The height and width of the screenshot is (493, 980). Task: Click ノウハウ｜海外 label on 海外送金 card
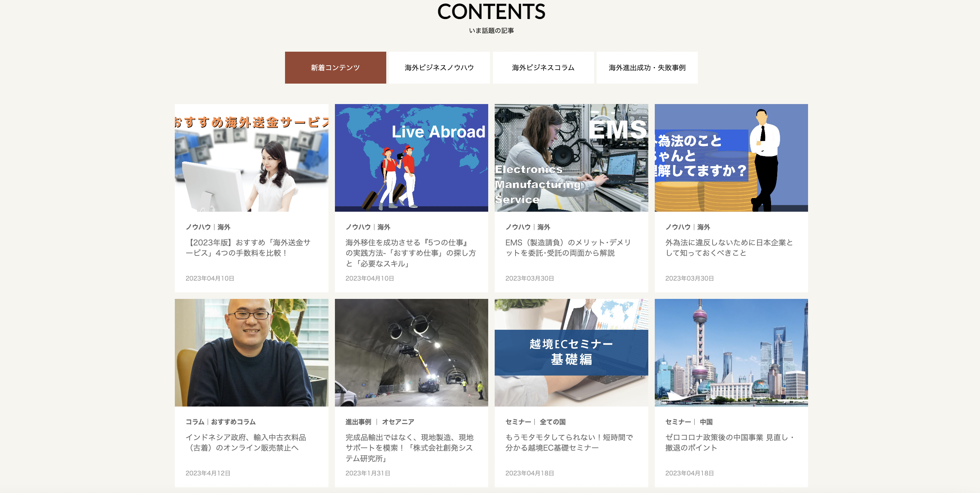point(208,227)
